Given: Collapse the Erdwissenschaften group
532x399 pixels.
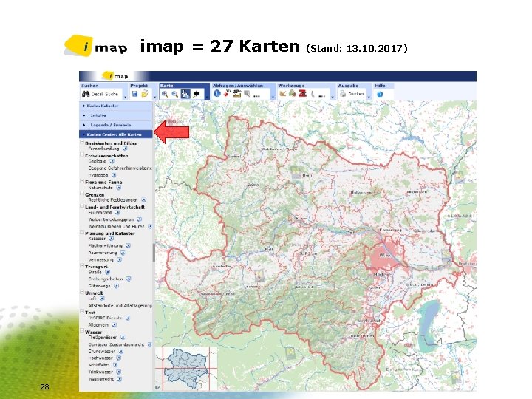Looking at the screenshot, I should pos(82,155).
